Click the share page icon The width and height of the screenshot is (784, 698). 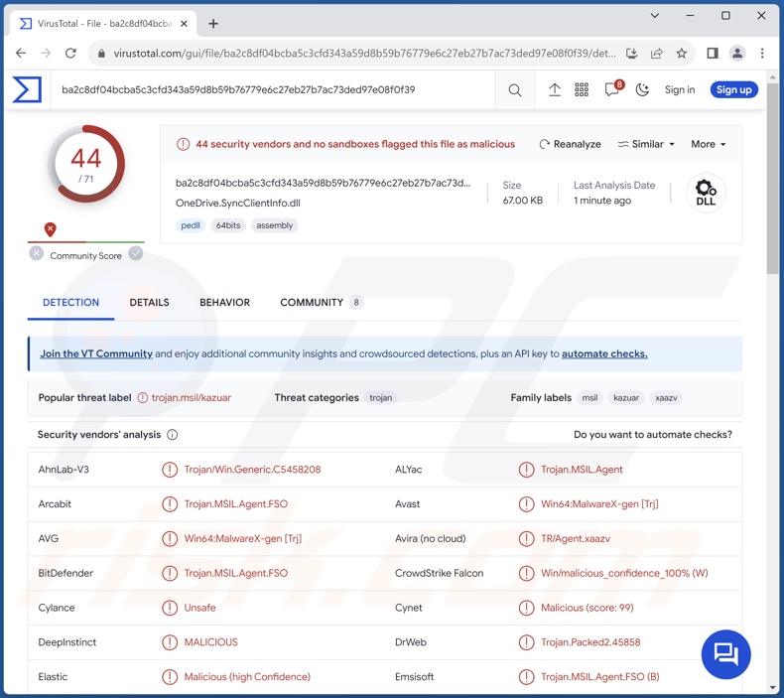point(657,53)
